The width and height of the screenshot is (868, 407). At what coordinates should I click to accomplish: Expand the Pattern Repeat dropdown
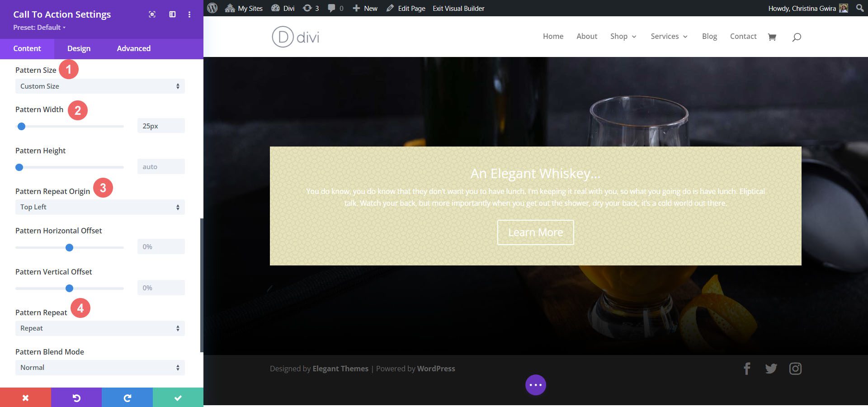point(100,328)
